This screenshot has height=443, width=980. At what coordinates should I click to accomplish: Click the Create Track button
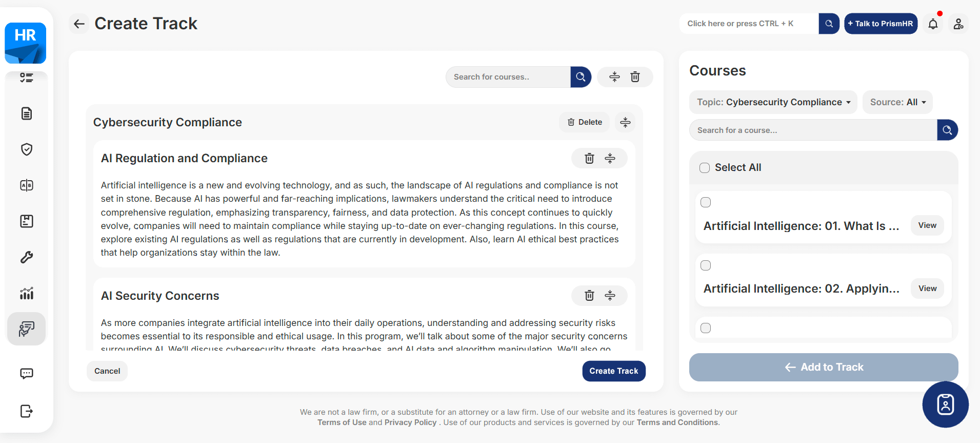coord(613,371)
